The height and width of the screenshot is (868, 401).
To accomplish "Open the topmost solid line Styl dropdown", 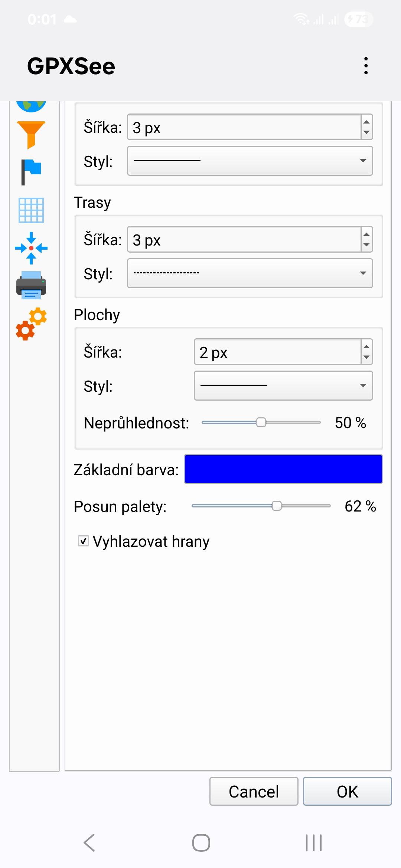I will tap(250, 161).
